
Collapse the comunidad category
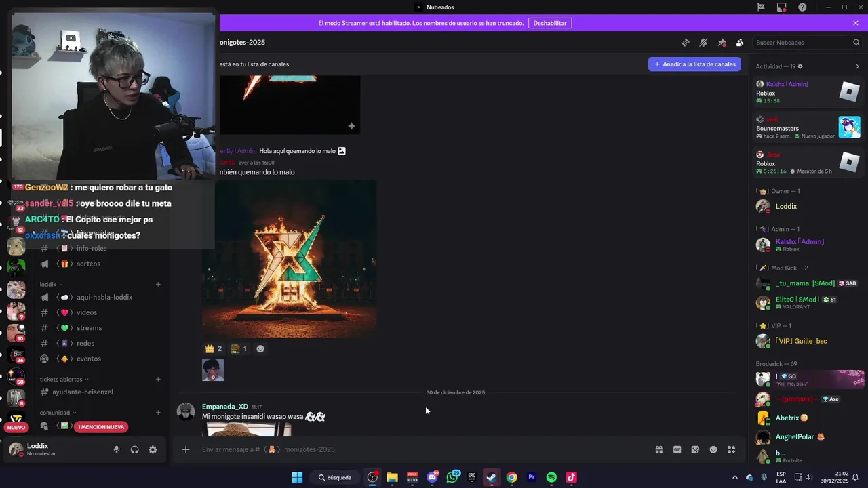(x=58, y=412)
